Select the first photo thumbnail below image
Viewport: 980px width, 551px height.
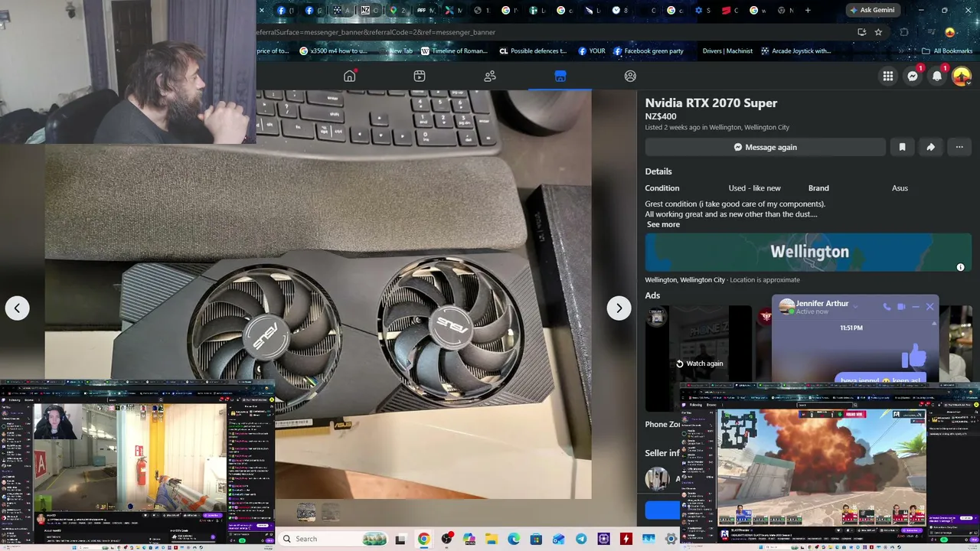(306, 512)
